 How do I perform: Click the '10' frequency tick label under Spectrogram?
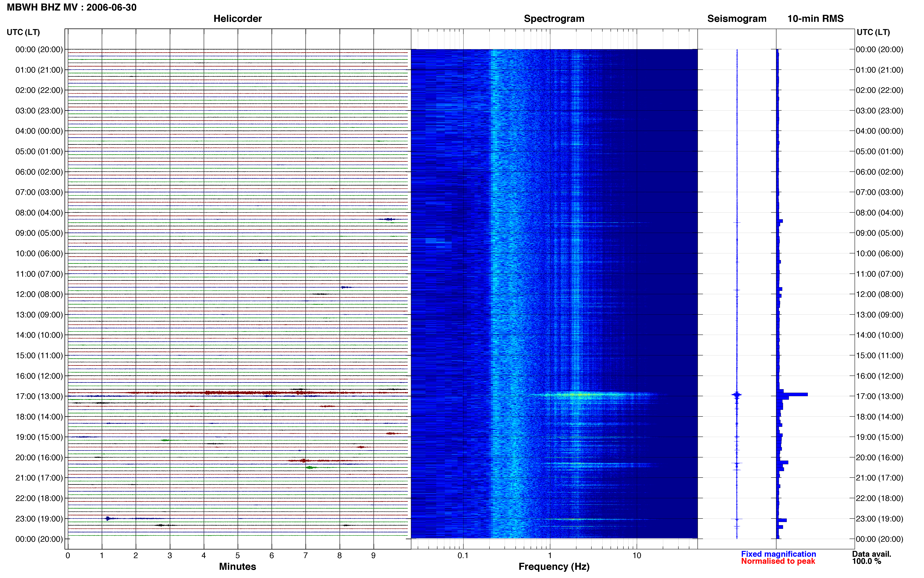coord(637,556)
